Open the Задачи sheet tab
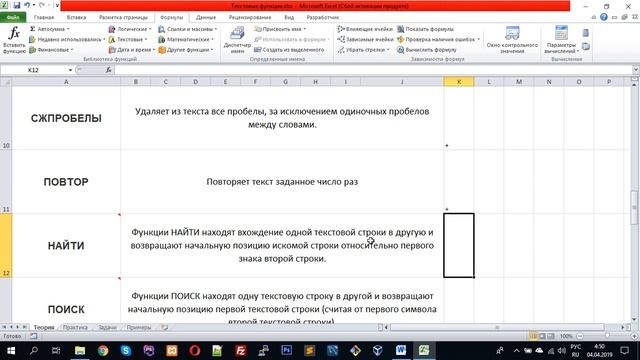This screenshot has height=360, width=640. 107,327
